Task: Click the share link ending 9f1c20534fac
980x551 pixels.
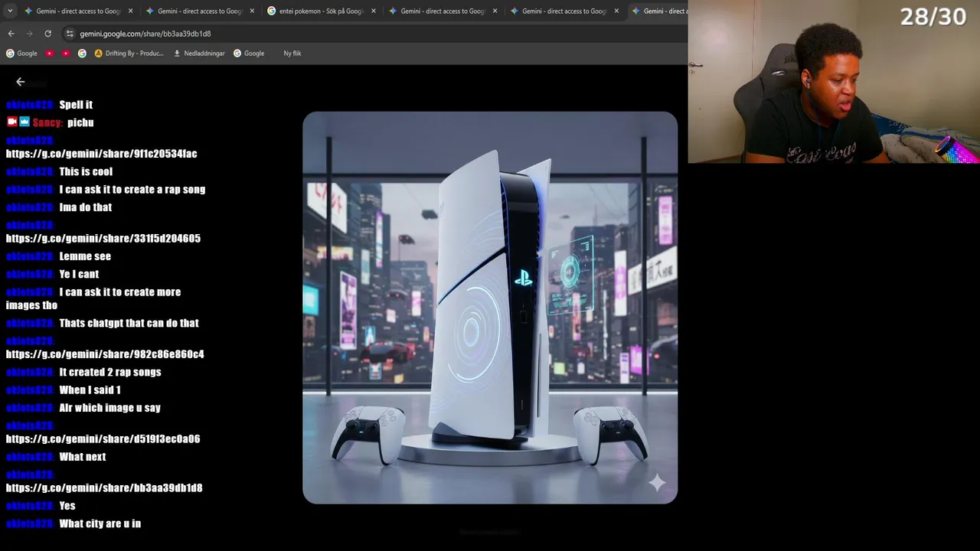Action: (x=101, y=154)
